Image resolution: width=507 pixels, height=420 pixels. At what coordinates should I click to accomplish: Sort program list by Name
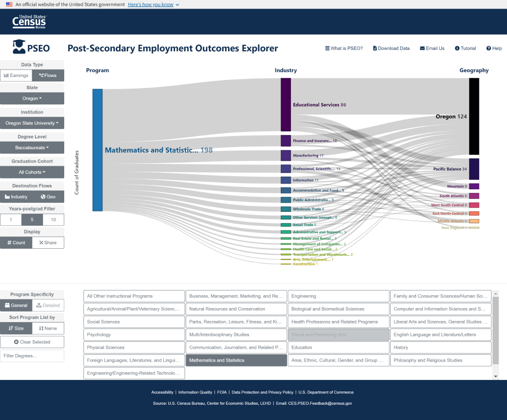click(48, 328)
